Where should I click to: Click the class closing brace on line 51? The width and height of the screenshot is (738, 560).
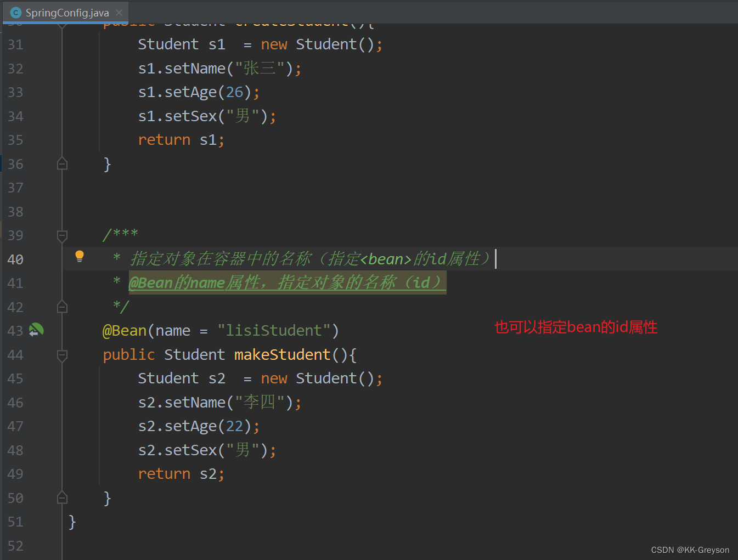(72, 522)
